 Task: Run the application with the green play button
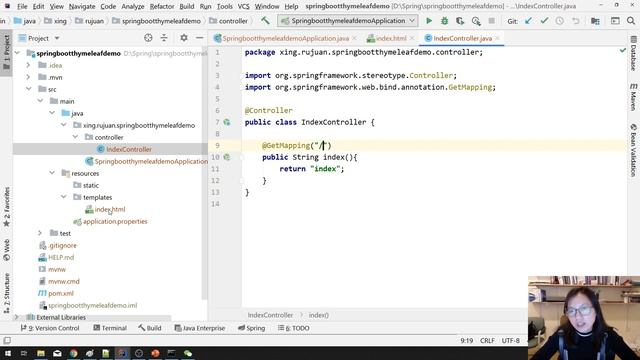click(429, 21)
